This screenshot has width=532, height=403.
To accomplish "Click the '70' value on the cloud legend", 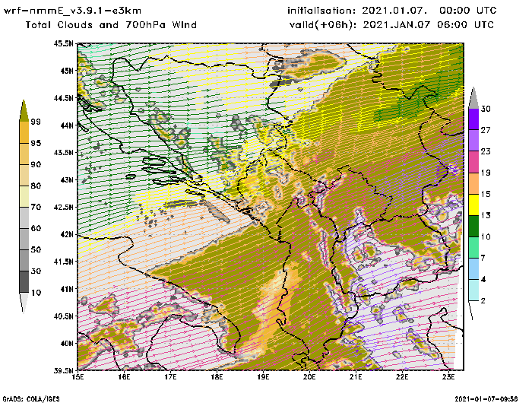I will [36, 207].
